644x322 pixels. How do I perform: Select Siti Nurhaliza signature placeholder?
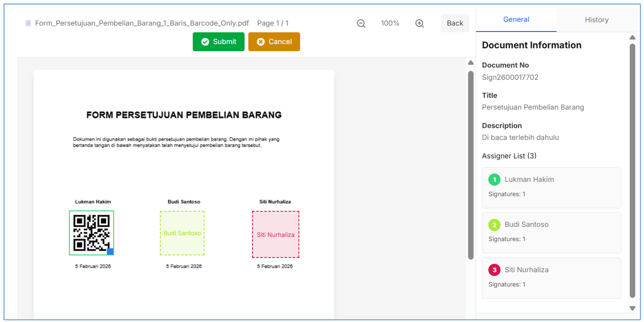(275, 234)
